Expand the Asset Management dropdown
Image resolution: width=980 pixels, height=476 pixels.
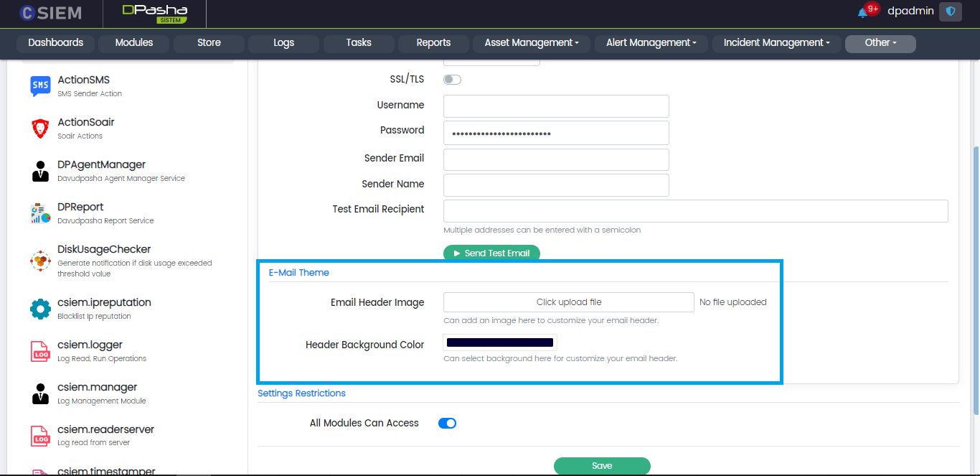[532, 43]
